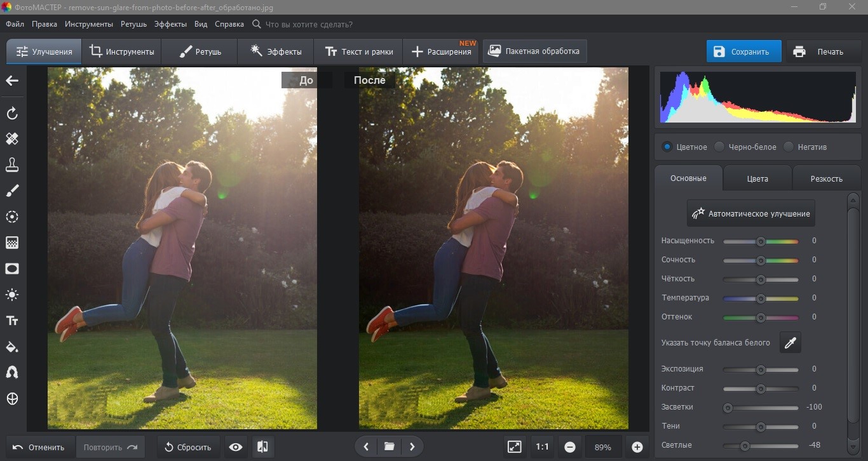Select the radial filter tool
Screen dimensions: 868x461
(x=12, y=217)
